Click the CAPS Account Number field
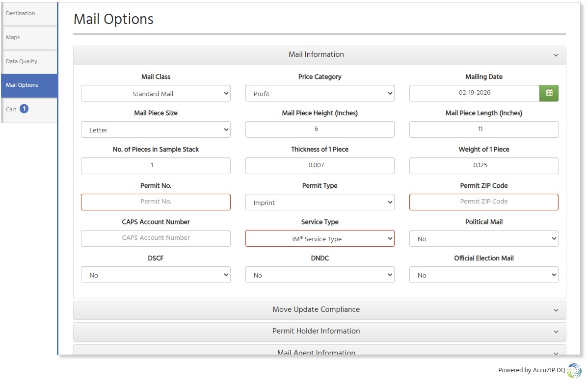 coord(156,238)
